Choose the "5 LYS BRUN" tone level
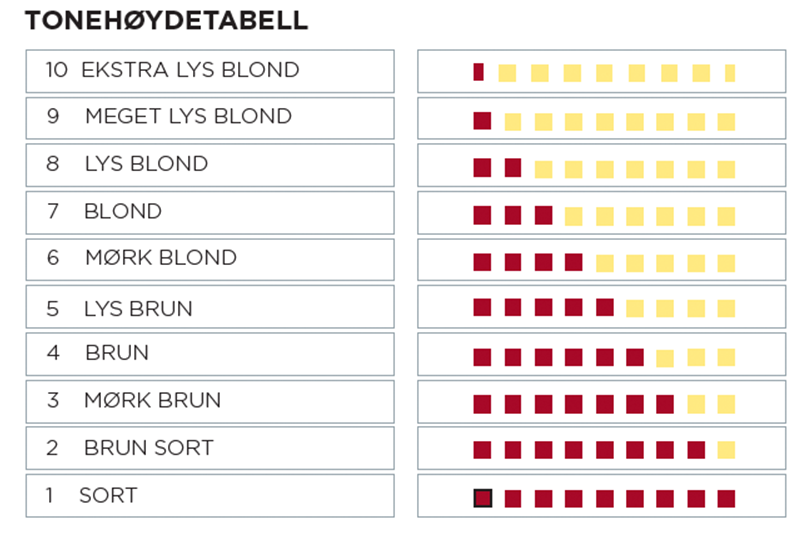 coord(210,308)
